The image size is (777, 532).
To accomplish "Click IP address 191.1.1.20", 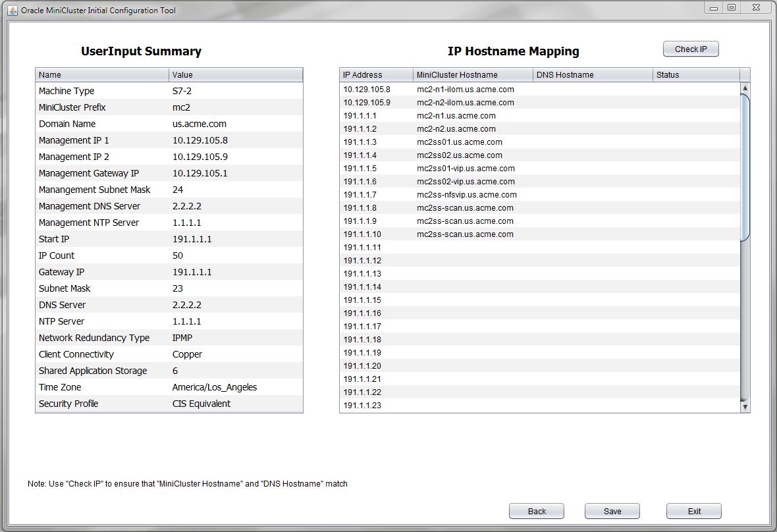I will pyautogui.click(x=362, y=366).
